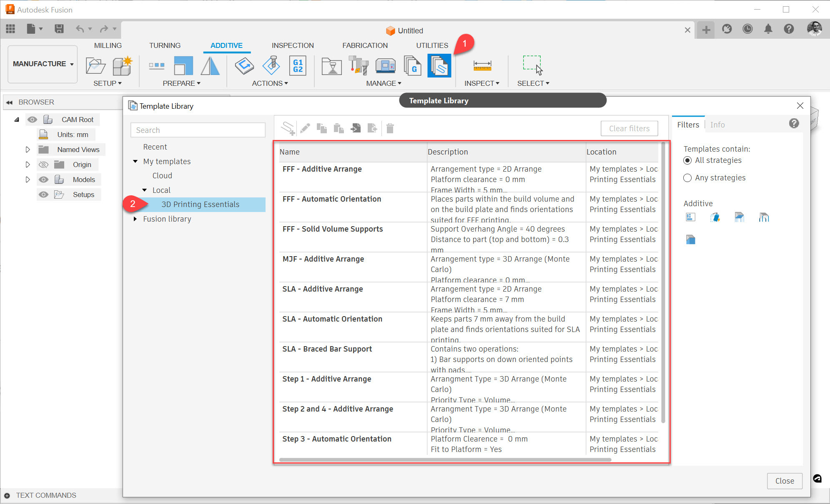Click the template Search field
The width and height of the screenshot is (830, 504).
[x=198, y=130]
